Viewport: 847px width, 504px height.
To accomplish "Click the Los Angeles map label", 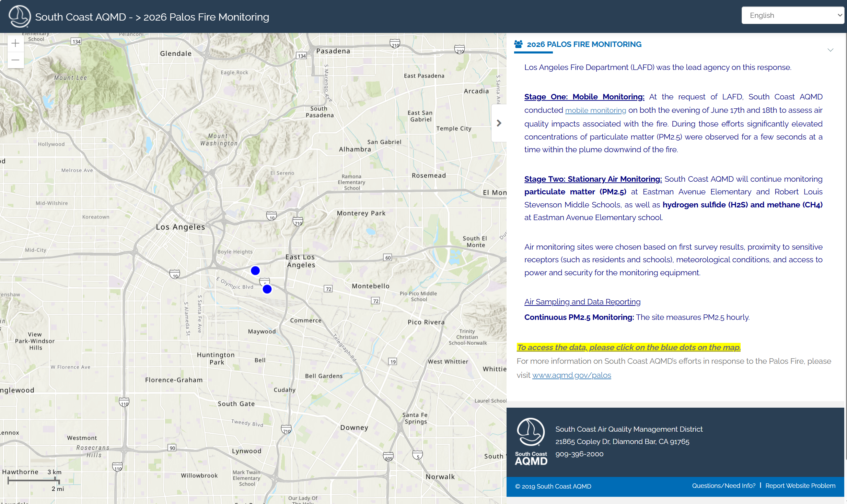I will click(181, 227).
